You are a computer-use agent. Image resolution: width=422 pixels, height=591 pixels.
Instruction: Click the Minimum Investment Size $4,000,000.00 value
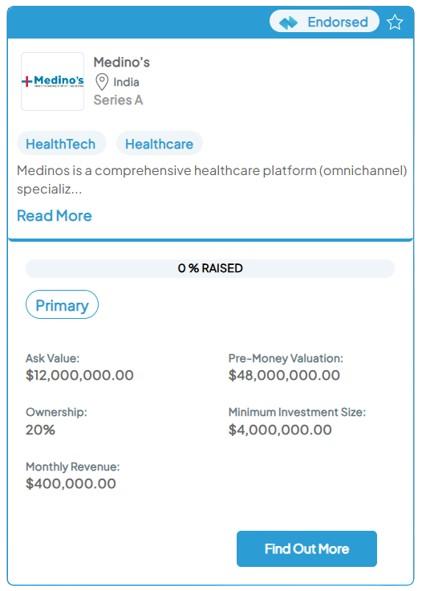pos(280,430)
